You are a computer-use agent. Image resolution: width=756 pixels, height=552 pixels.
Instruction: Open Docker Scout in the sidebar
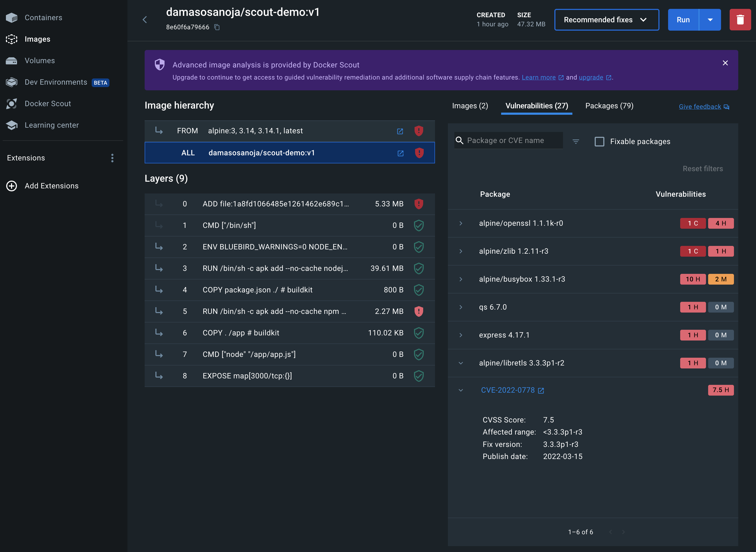point(48,103)
